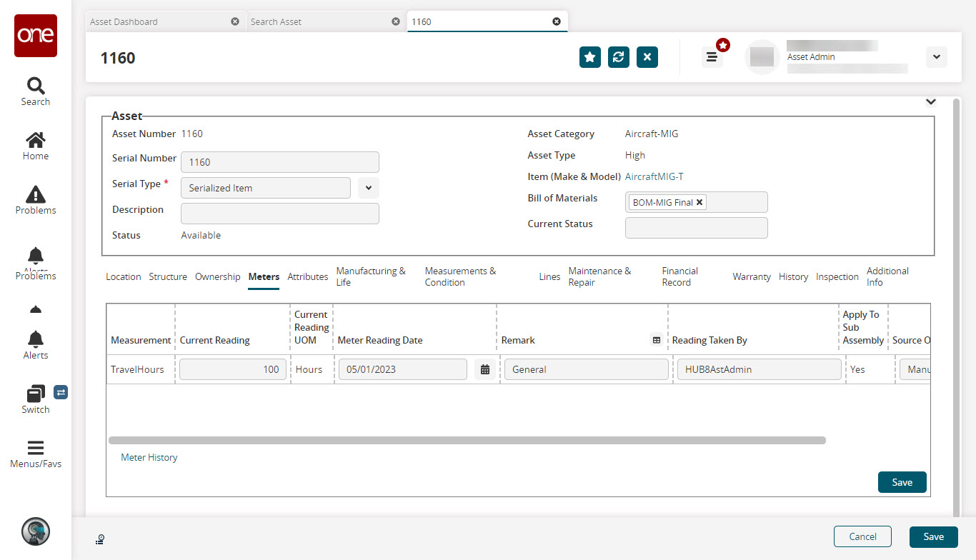Click the Meter History link
The image size is (976, 560).
(149, 457)
